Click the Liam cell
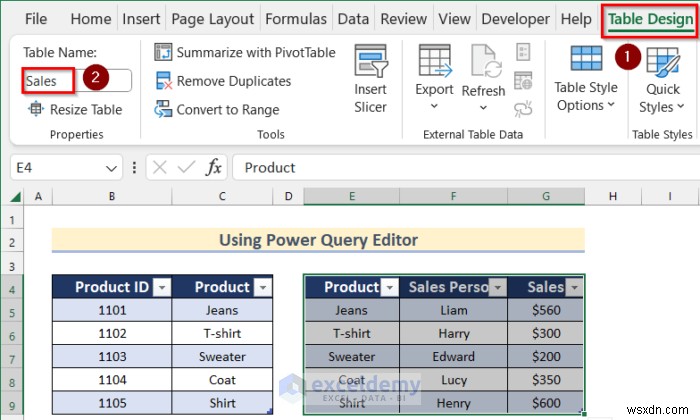Screen dimensions: 700x420 (453, 310)
